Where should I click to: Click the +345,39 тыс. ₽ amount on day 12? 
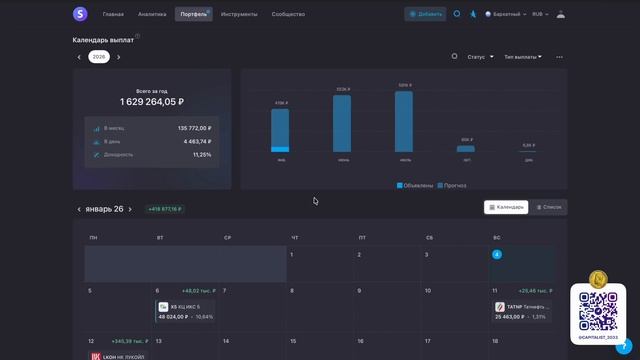click(130, 341)
